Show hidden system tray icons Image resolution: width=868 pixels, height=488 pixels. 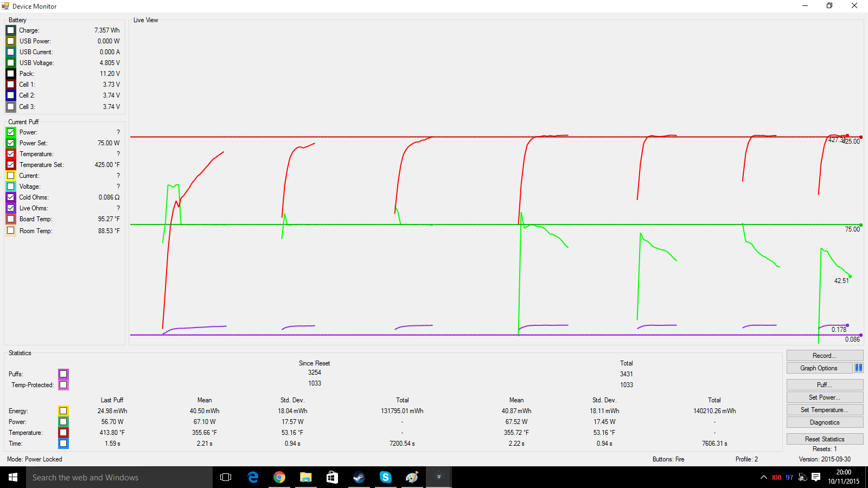pyautogui.click(x=763, y=477)
